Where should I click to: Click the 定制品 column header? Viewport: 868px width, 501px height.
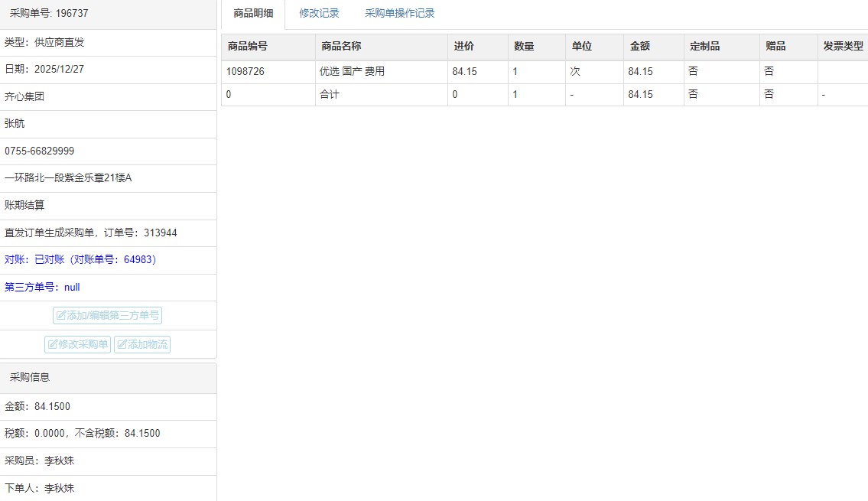(704, 47)
